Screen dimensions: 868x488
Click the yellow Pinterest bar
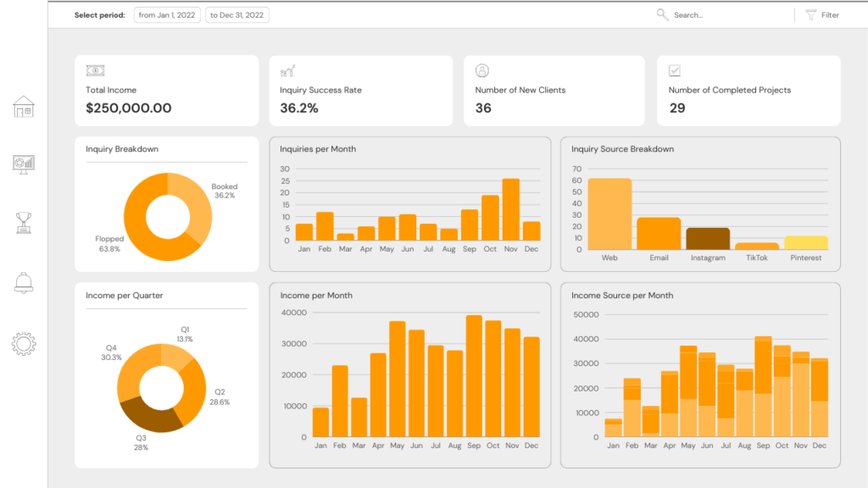tap(805, 242)
